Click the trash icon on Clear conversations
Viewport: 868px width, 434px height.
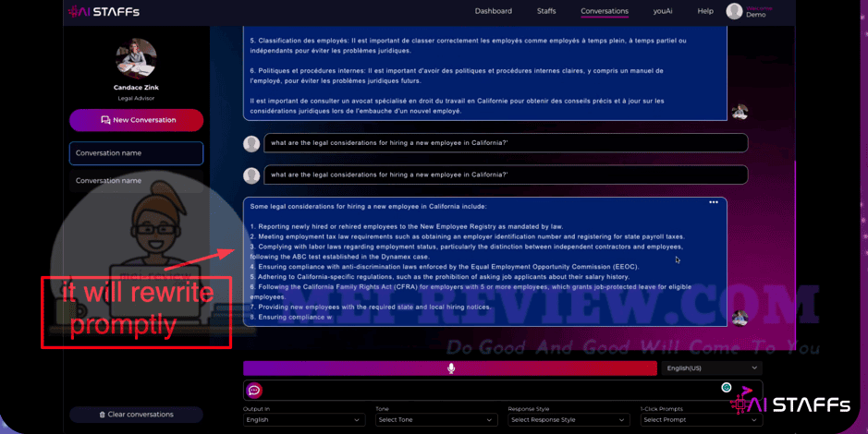click(102, 415)
